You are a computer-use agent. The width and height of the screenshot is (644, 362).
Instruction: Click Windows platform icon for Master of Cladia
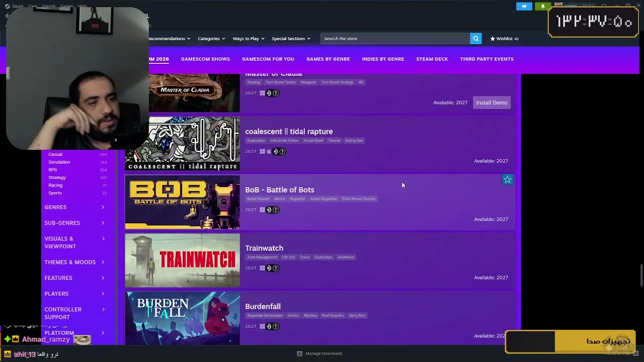[x=262, y=93]
